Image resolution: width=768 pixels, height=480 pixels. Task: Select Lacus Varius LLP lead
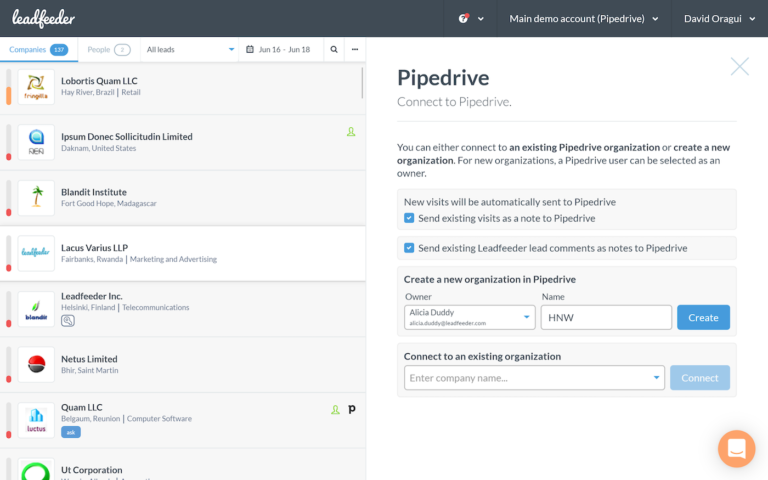tap(183, 254)
